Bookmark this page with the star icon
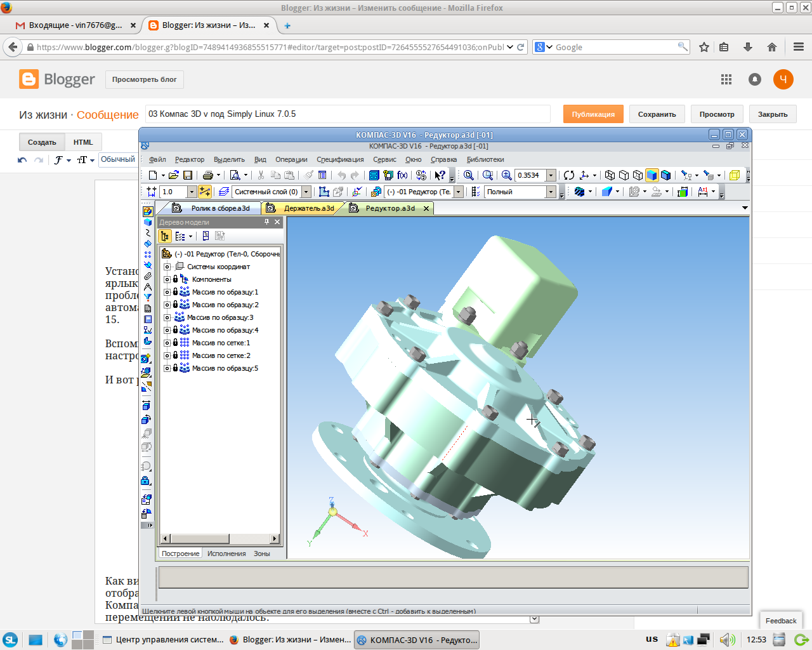Viewport: 812px width, 650px height. tap(704, 47)
